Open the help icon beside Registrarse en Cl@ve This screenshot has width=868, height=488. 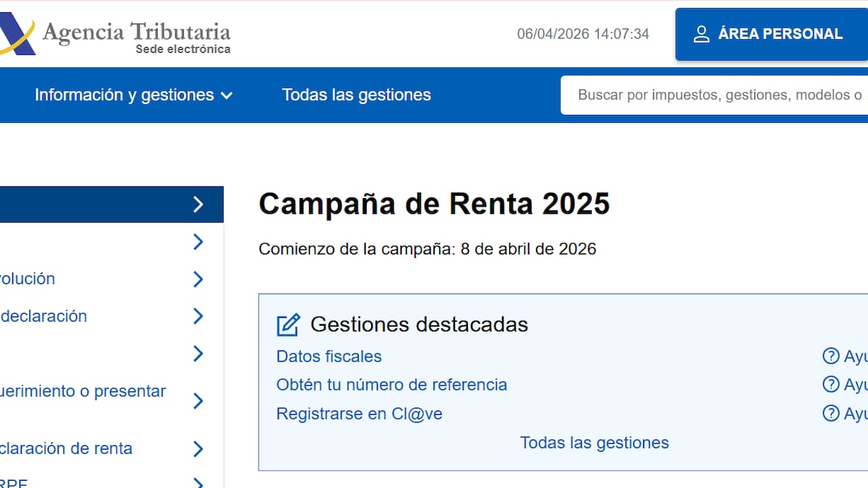829,414
